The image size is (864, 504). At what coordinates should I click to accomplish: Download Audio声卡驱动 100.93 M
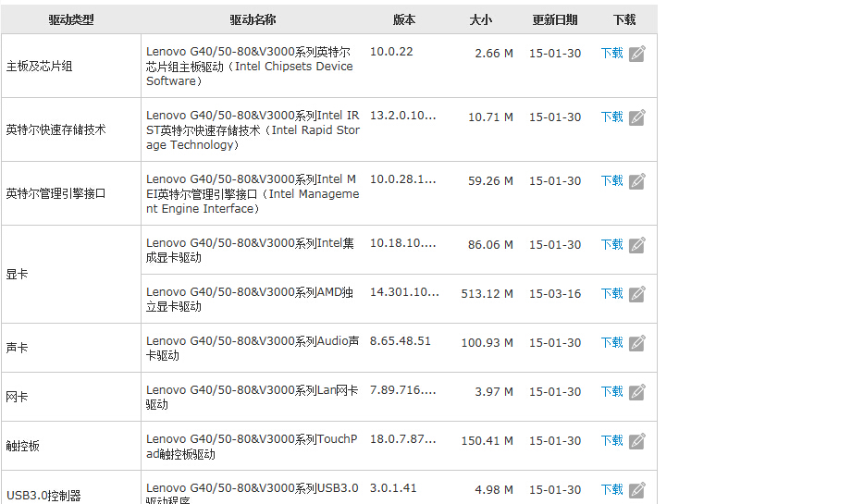coord(611,343)
